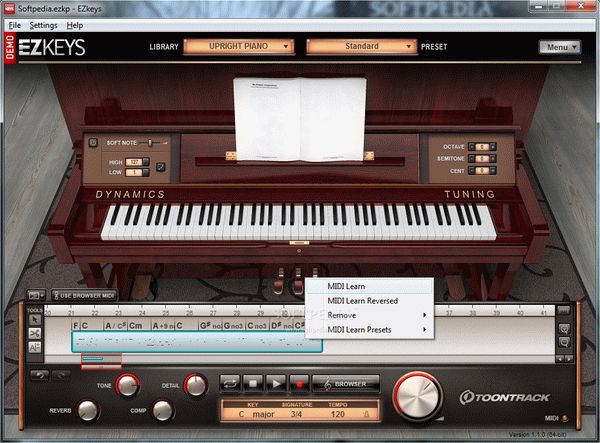Click the keyboard icon above the zoom buttons
The height and width of the screenshot is (443, 600).
coord(564,310)
